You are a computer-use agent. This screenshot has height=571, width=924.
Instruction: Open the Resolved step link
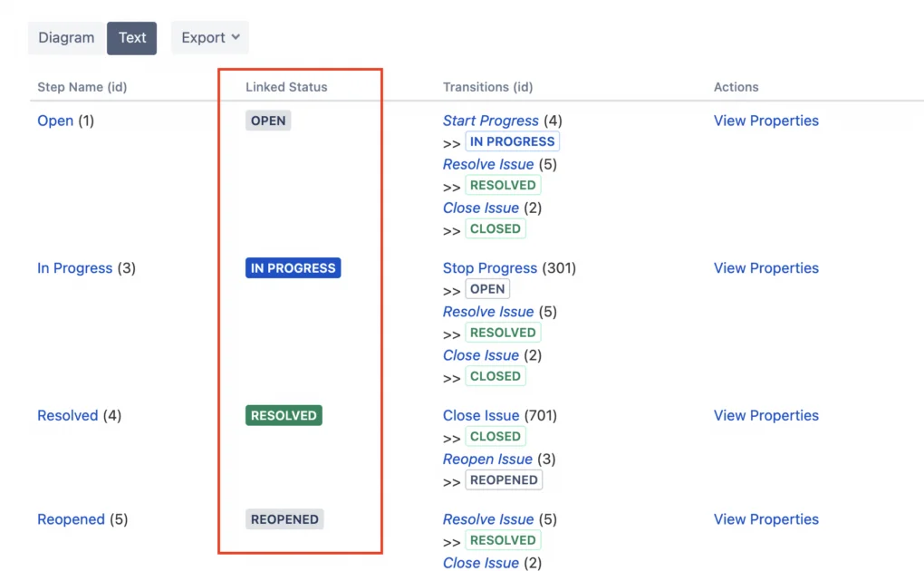68,415
